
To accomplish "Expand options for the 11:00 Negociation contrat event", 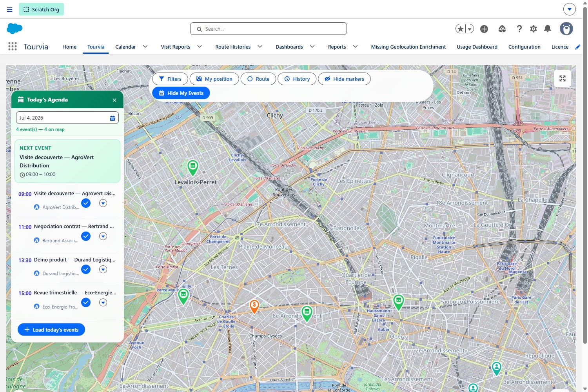I will (103, 236).
